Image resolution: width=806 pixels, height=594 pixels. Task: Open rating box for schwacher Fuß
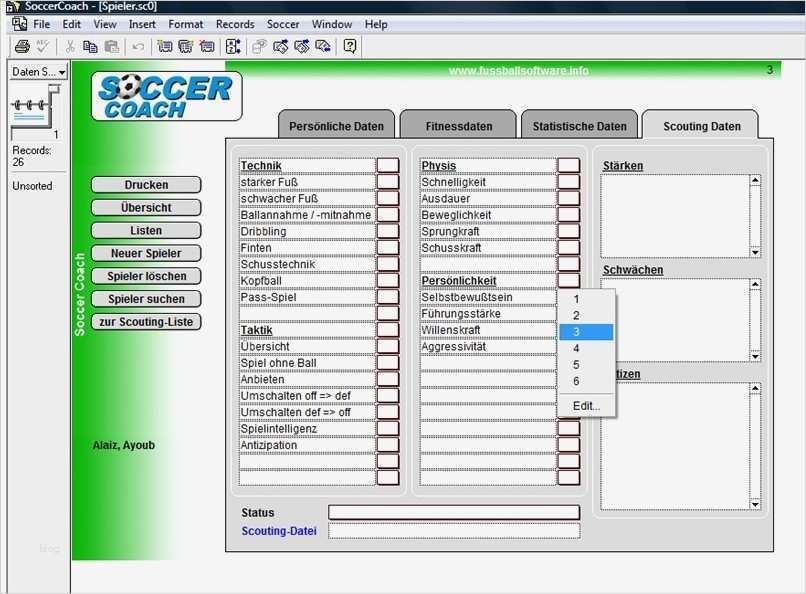pyautogui.click(x=388, y=198)
